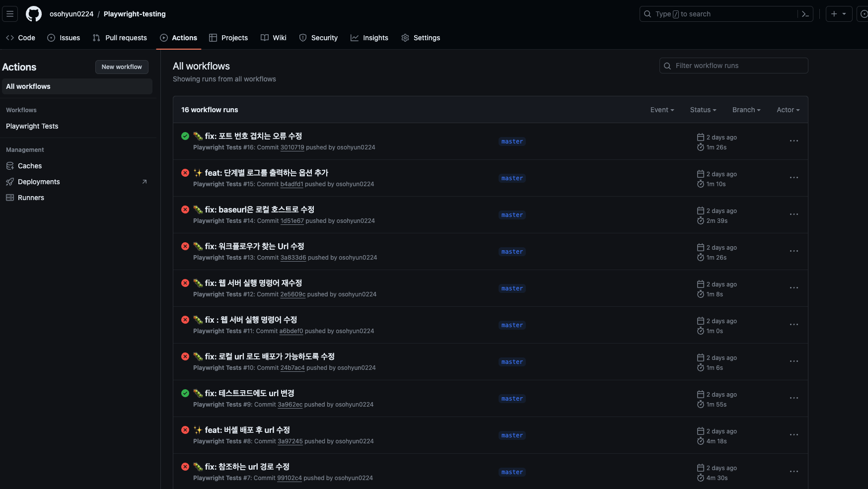The height and width of the screenshot is (489, 868).
Task: Open commit 3a97245 link
Action: click(290, 441)
